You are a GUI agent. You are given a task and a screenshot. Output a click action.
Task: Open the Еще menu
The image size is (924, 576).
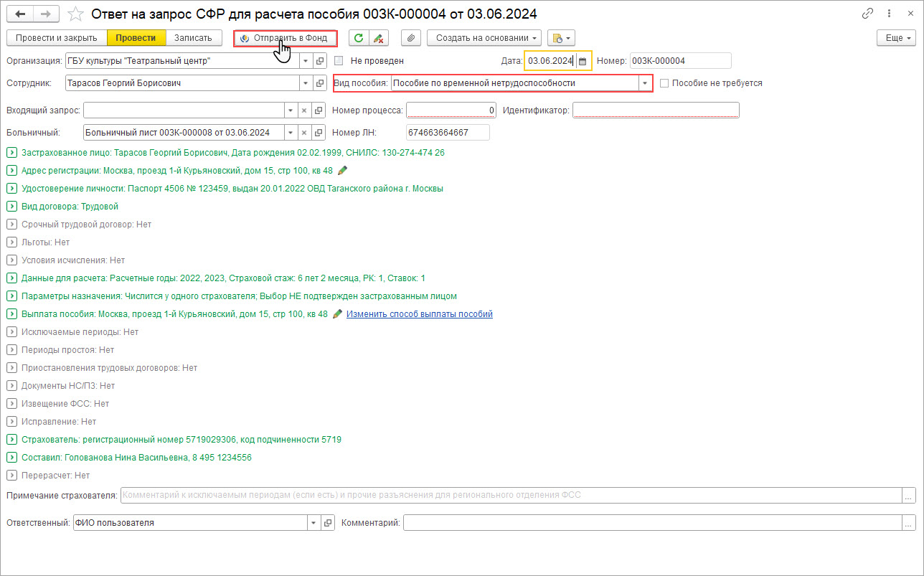897,38
